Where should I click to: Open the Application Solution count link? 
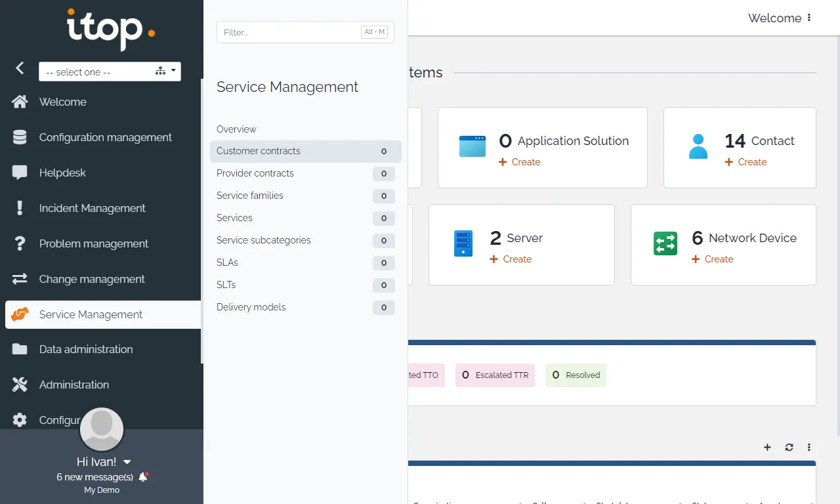pyautogui.click(x=564, y=140)
